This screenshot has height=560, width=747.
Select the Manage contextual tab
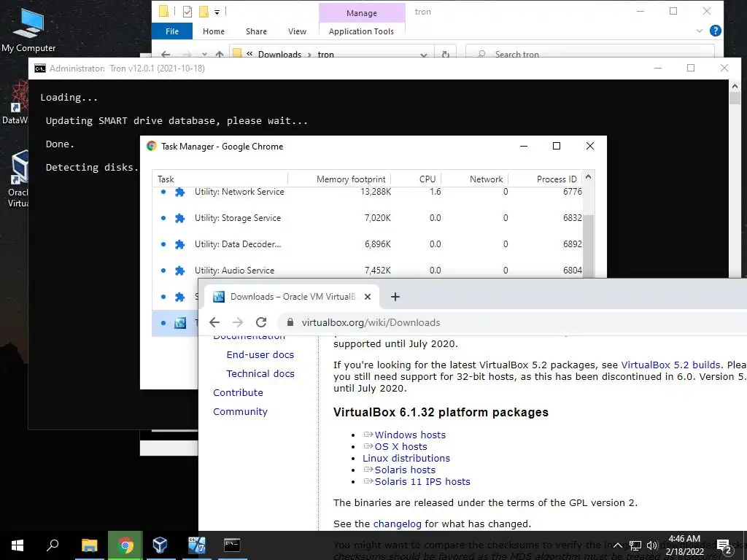[x=362, y=13]
